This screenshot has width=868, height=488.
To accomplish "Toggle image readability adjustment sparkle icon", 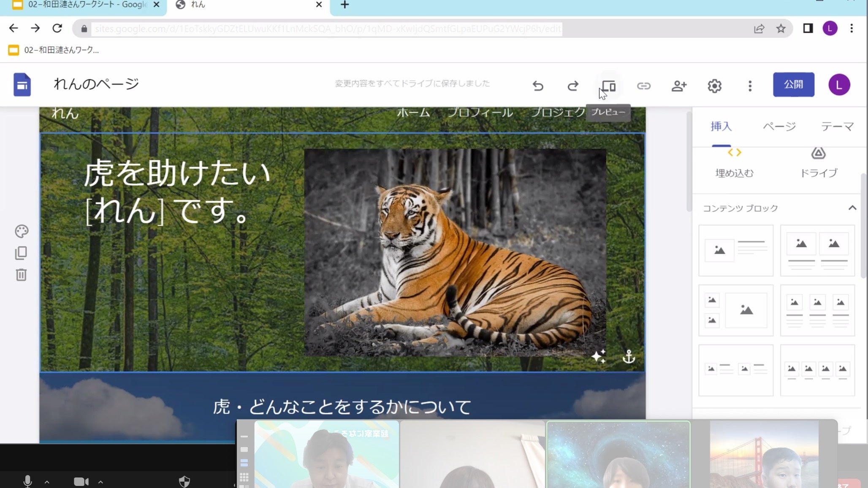I will click(599, 357).
